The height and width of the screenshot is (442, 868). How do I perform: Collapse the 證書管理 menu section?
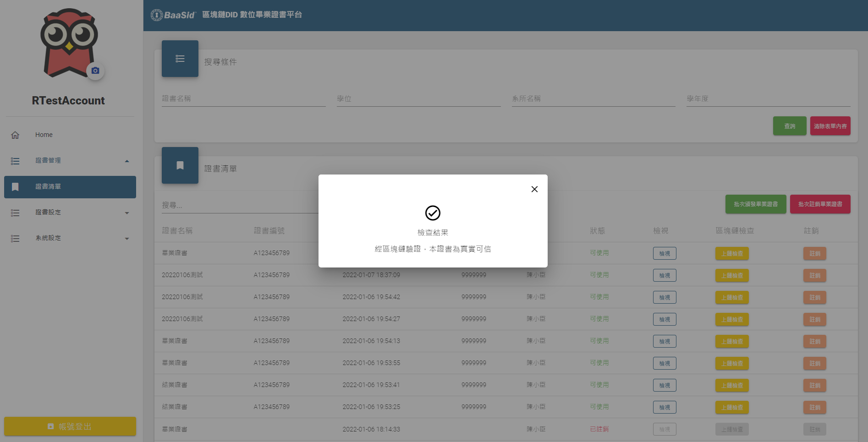(127, 161)
